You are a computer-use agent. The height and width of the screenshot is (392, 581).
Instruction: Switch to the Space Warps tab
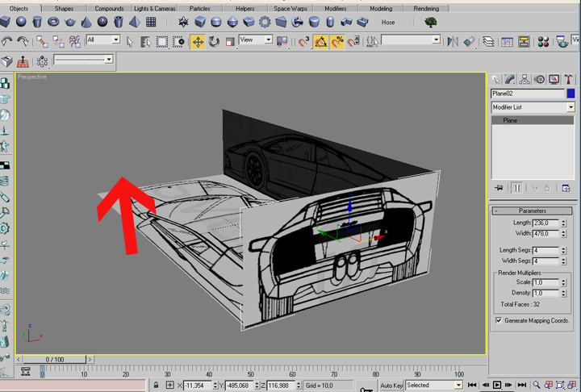pos(290,8)
